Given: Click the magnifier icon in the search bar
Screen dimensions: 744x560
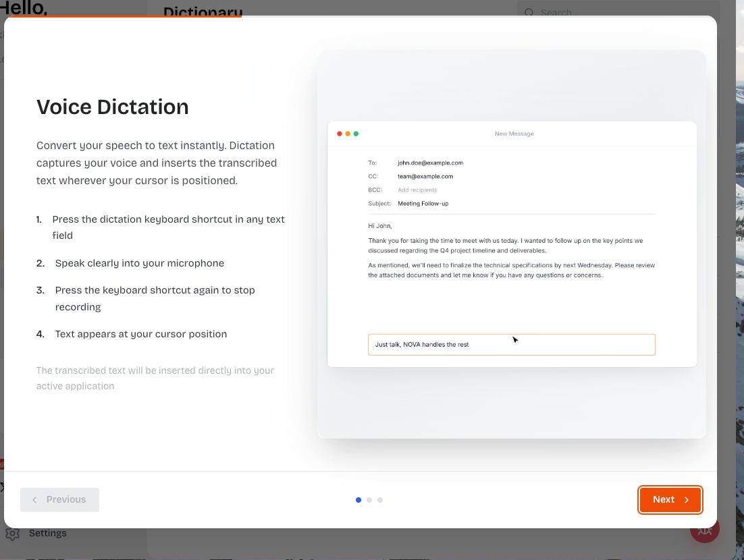Looking at the screenshot, I should pos(530,13).
